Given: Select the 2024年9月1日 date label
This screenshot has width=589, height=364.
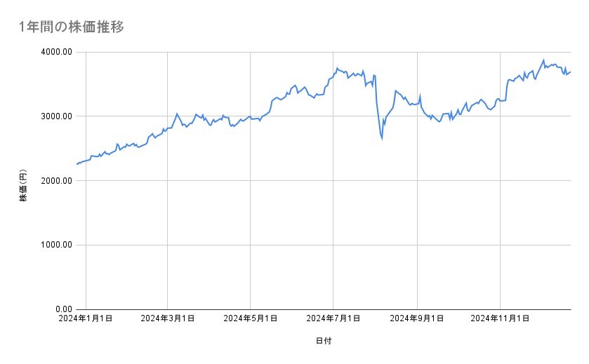Looking at the screenshot, I should (x=417, y=319).
